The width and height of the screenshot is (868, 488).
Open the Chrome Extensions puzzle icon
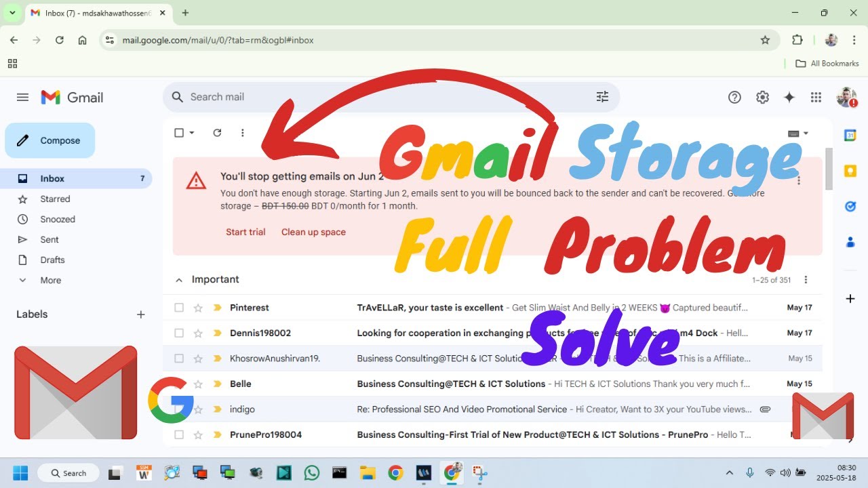pos(797,40)
